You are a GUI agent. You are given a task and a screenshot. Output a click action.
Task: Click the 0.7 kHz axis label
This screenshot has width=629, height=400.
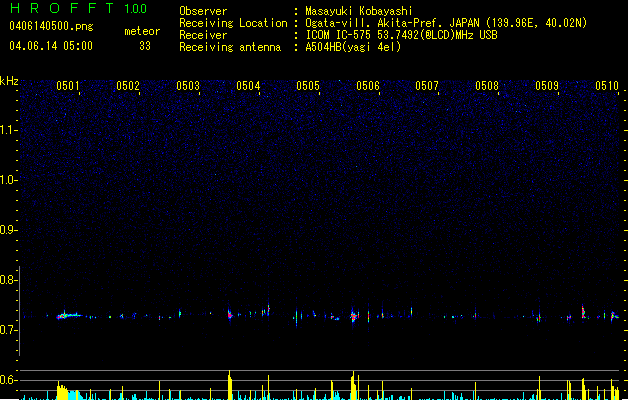click(8, 330)
